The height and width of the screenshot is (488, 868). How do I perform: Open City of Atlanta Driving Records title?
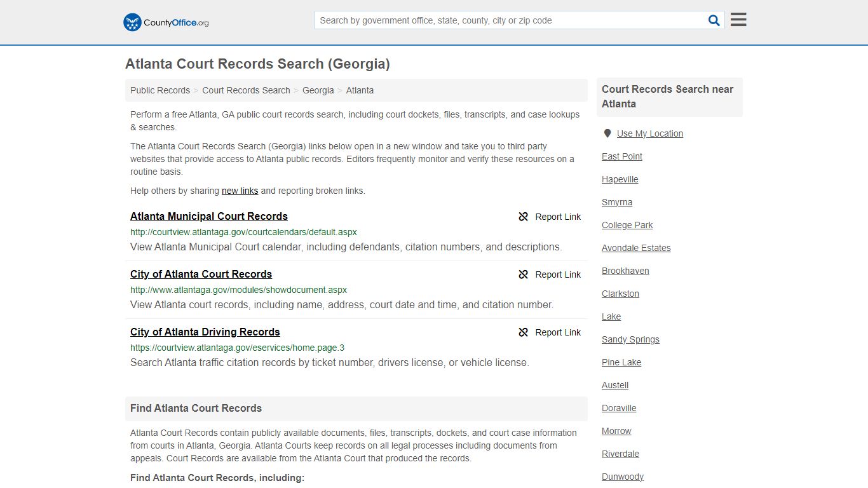tap(205, 332)
